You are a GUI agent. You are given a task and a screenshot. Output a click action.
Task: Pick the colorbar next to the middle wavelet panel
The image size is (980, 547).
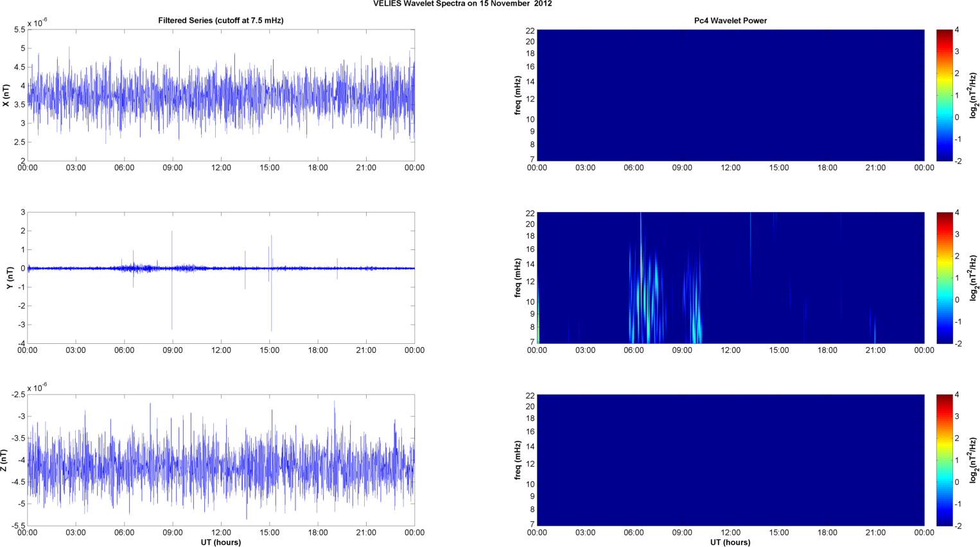click(x=944, y=278)
